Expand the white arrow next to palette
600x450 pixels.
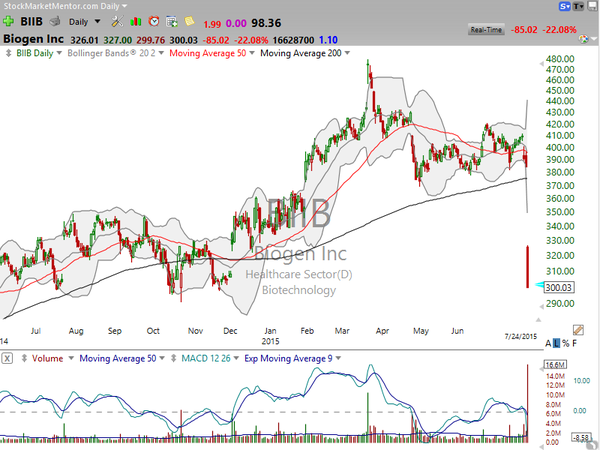pos(594,39)
